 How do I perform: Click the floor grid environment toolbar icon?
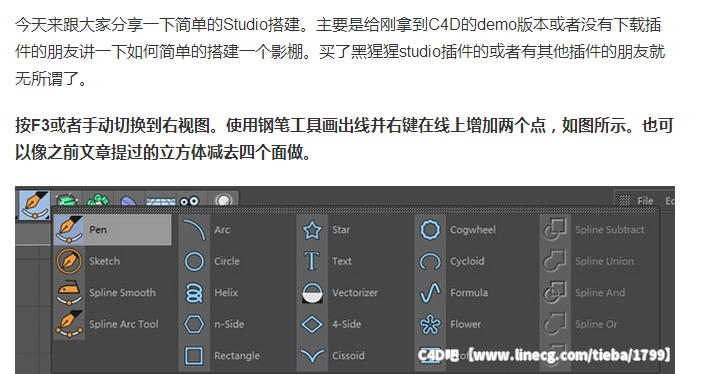[160, 202]
